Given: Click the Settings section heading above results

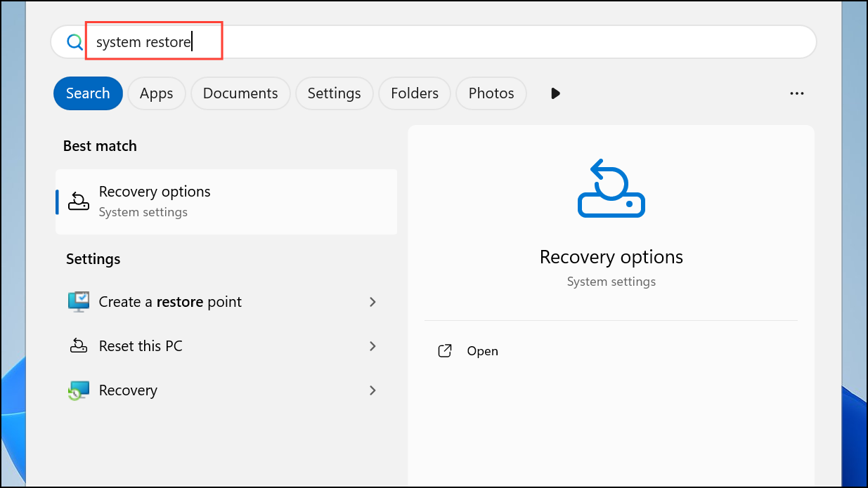Looking at the screenshot, I should tap(93, 259).
